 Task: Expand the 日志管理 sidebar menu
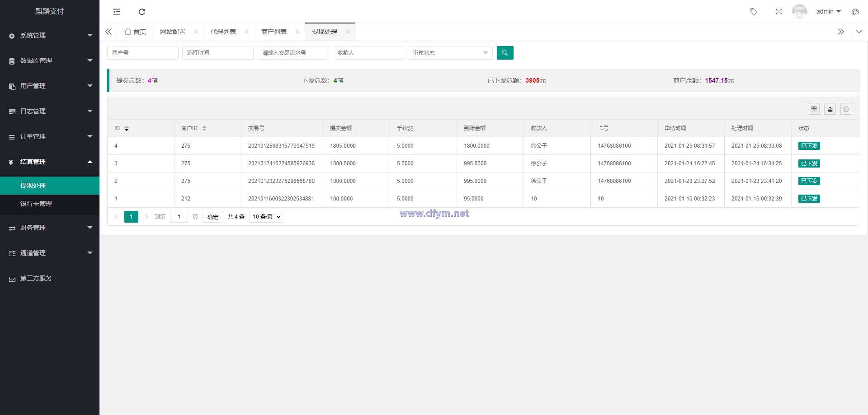pyautogui.click(x=50, y=111)
